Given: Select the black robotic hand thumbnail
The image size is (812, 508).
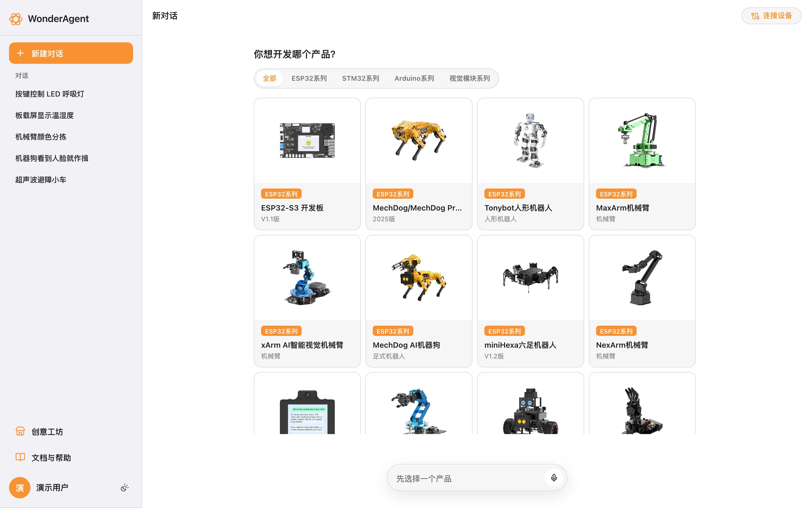Looking at the screenshot, I should click(642, 411).
